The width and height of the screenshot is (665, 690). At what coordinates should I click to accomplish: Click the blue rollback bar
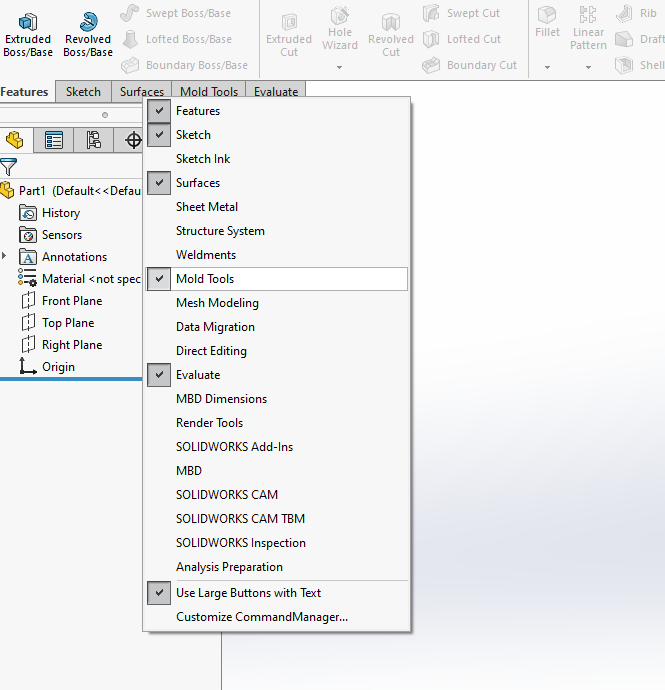tap(71, 378)
